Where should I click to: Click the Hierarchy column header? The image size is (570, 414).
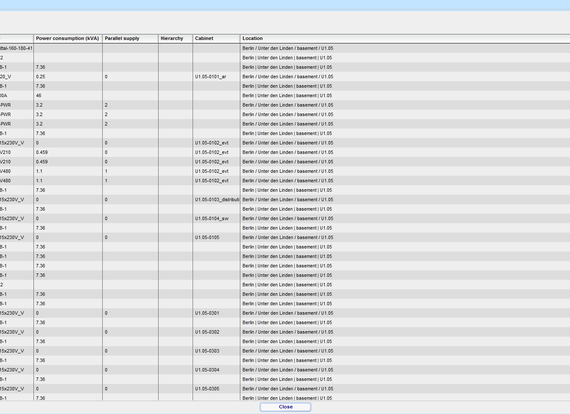pyautogui.click(x=176, y=39)
